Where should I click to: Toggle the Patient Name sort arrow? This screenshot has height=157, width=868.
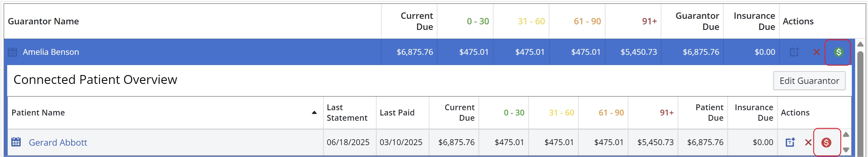314,112
